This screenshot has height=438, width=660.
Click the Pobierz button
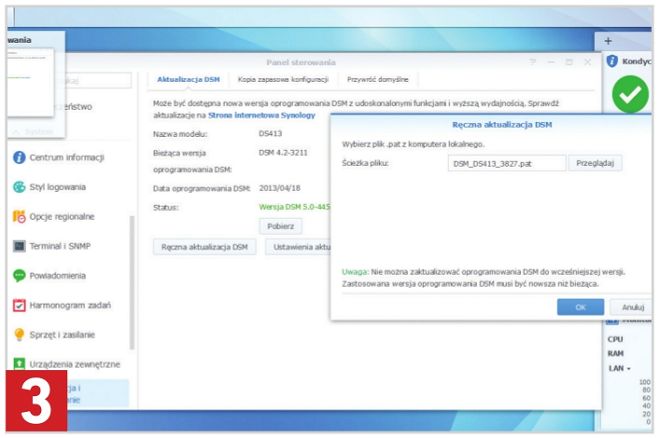click(280, 226)
